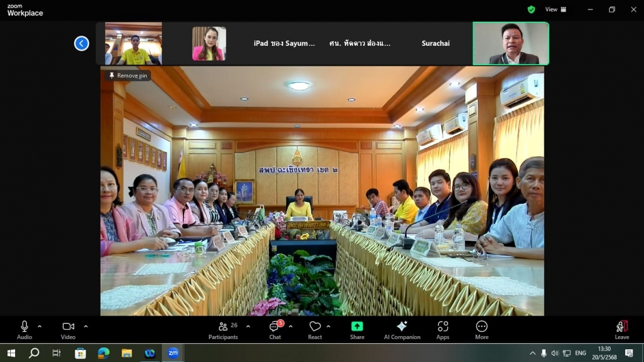Open File Explorer from taskbar
Image resolution: width=644 pixels, height=362 pixels.
127,353
